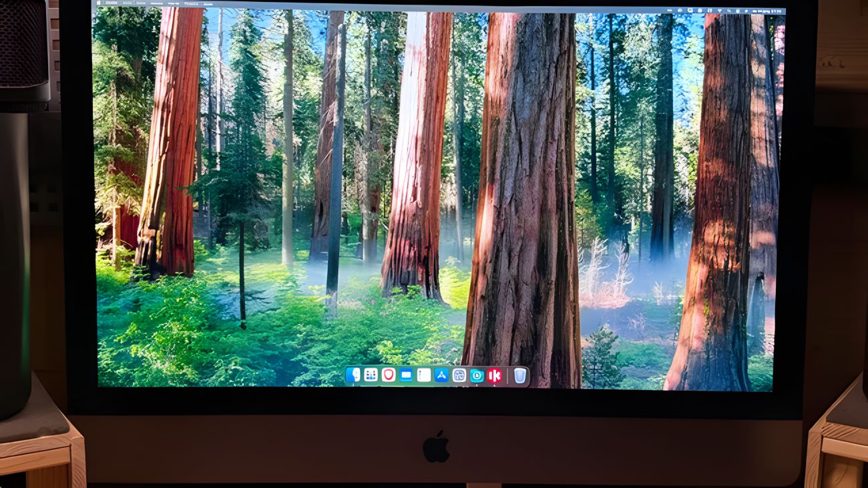The width and height of the screenshot is (868, 488).
Task: Click the leftmost status icon in menu bar
Action: 678,11
